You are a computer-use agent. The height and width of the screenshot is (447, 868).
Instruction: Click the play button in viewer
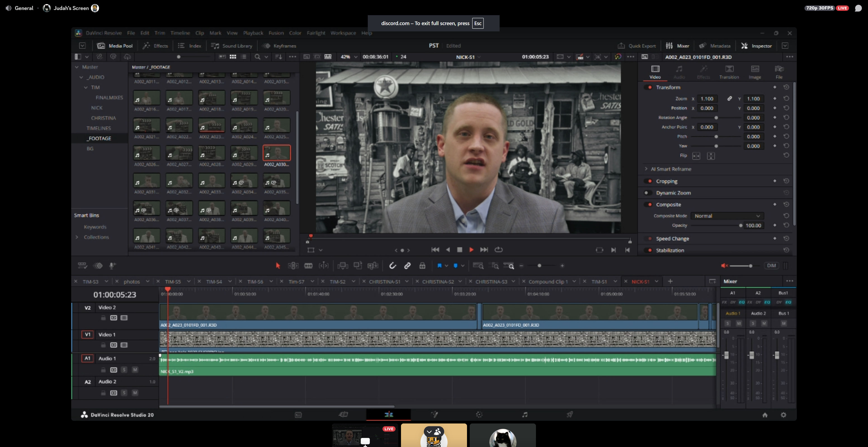471,250
